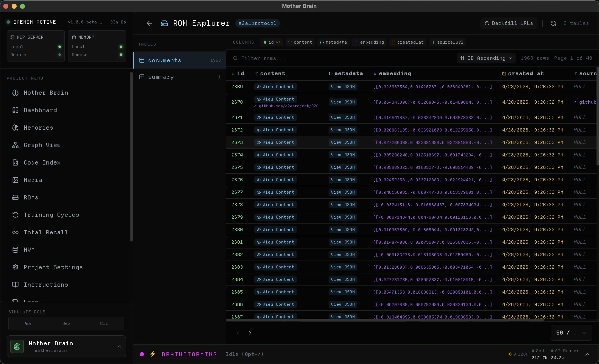Toggle the content column chip
Image resolution: width=599 pixels, height=364 pixels.
click(x=300, y=42)
